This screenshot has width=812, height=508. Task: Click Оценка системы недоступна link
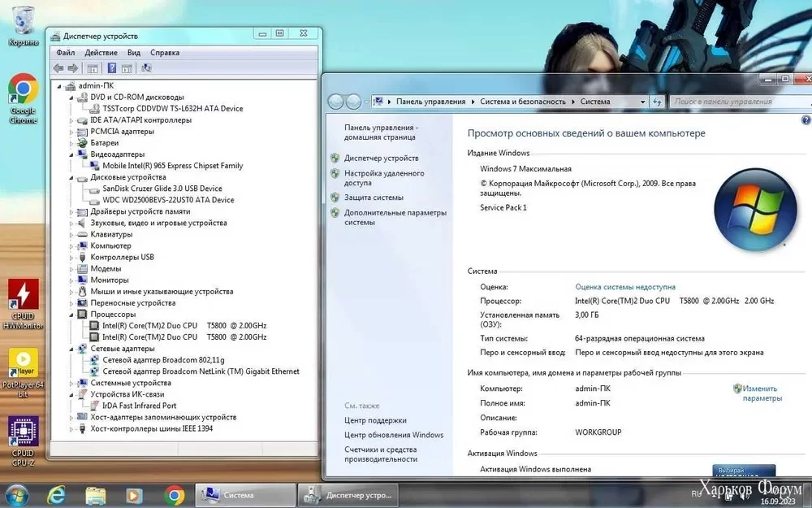point(625,287)
